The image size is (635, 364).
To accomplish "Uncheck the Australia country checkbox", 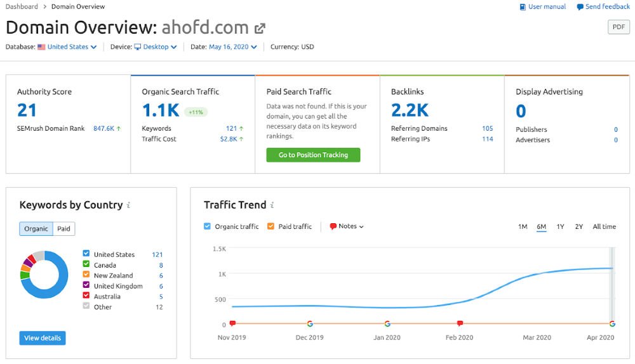I will tap(86, 296).
